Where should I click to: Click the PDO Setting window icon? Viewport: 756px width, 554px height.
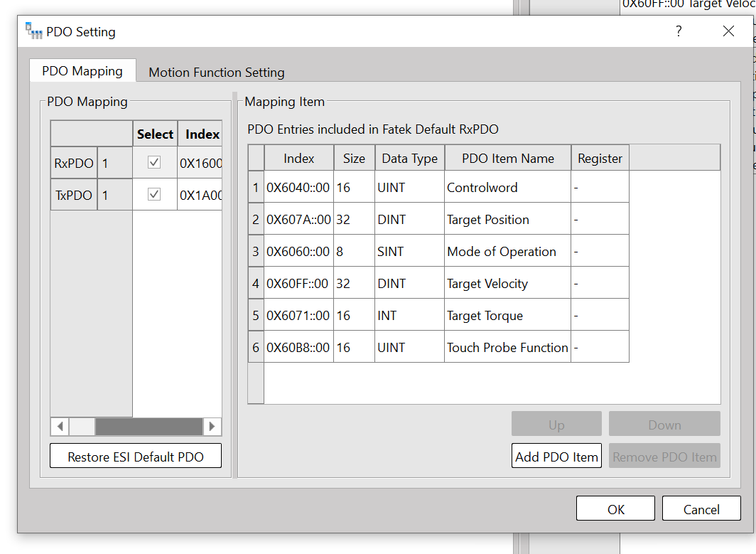pyautogui.click(x=33, y=31)
